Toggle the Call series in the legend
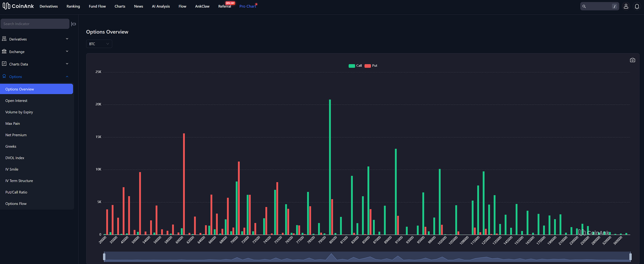644x264 pixels. pos(355,66)
